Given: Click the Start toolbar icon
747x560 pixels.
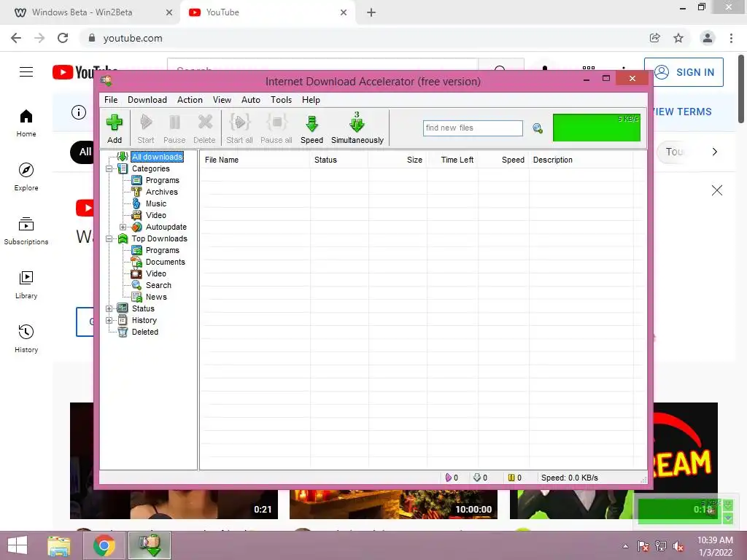Looking at the screenshot, I should [146, 128].
